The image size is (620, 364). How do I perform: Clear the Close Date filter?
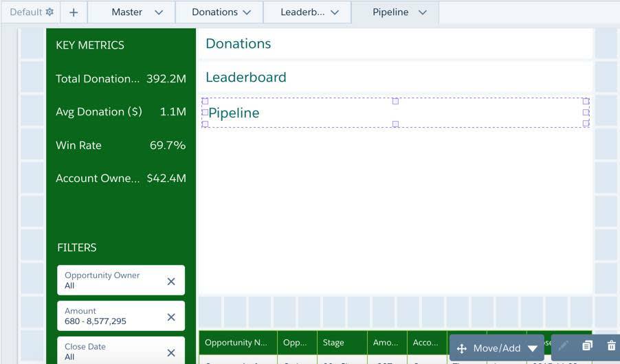(x=171, y=352)
